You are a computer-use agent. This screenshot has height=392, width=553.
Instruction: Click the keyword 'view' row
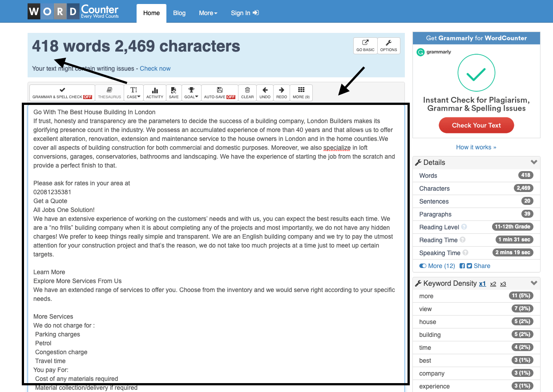(476, 309)
